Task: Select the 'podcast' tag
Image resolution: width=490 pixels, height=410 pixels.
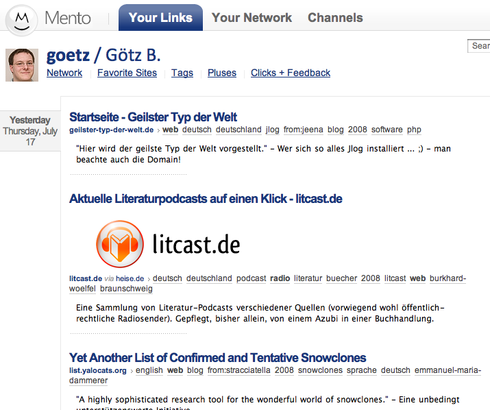Action: tap(251, 278)
